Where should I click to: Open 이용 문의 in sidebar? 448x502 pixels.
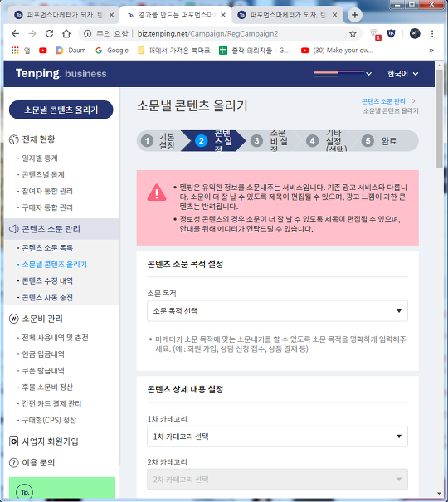point(32,463)
